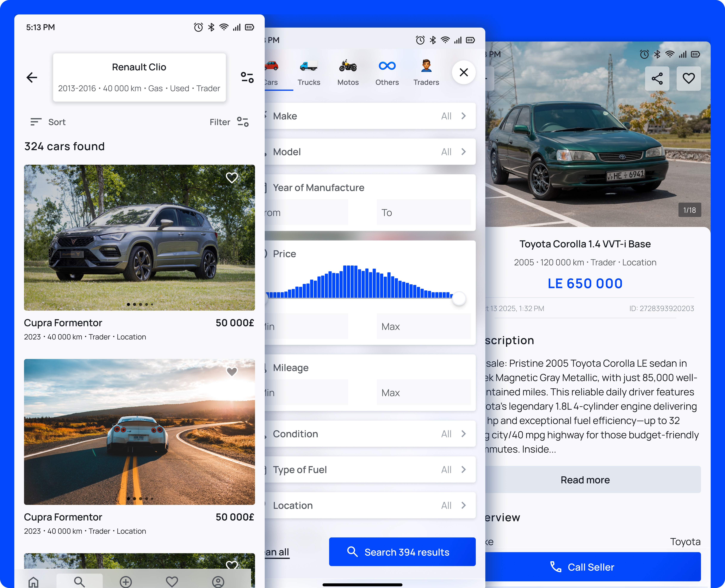Open Home icon in bottom navigation
The image size is (725, 588).
point(34,582)
